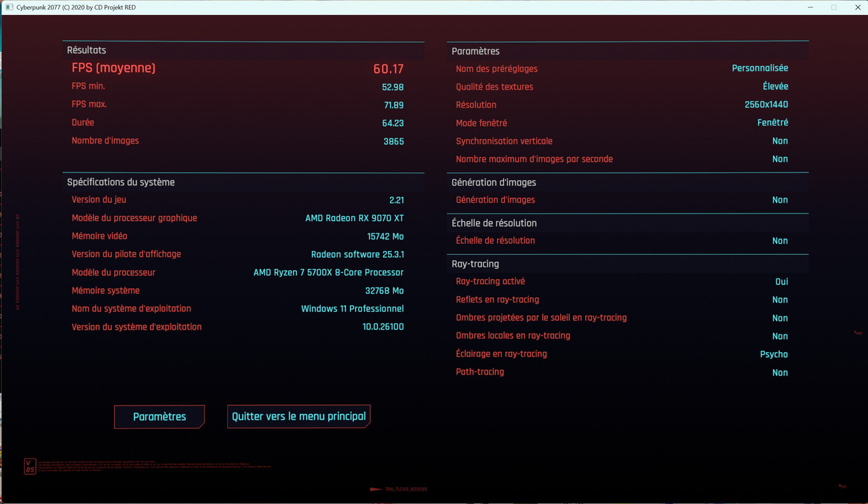Image resolution: width=868 pixels, height=504 pixels.
Task: Click the video memory value '15742 Mo'
Action: point(385,236)
